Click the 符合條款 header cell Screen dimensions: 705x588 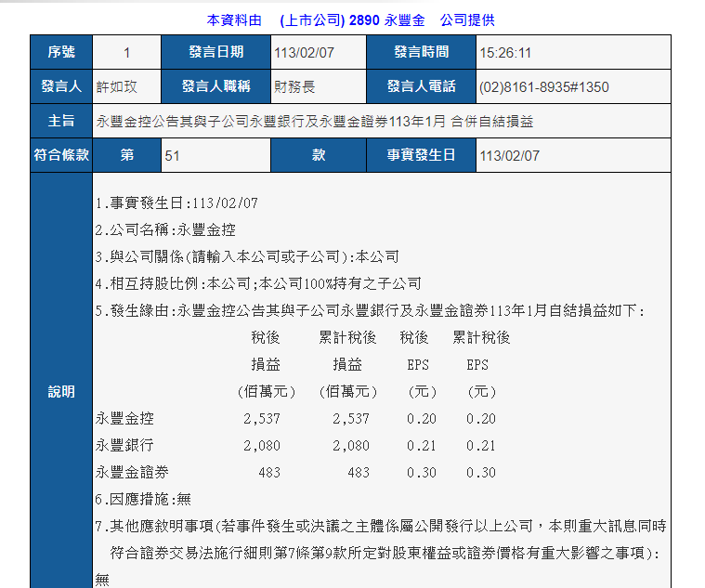tap(61, 155)
